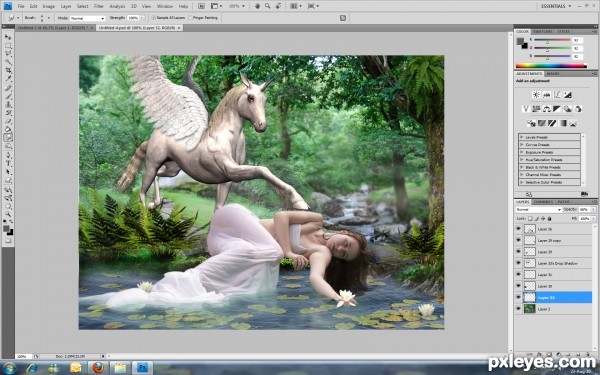Add an Invert adjustment
This screenshot has height=375, width=600.
[531, 123]
